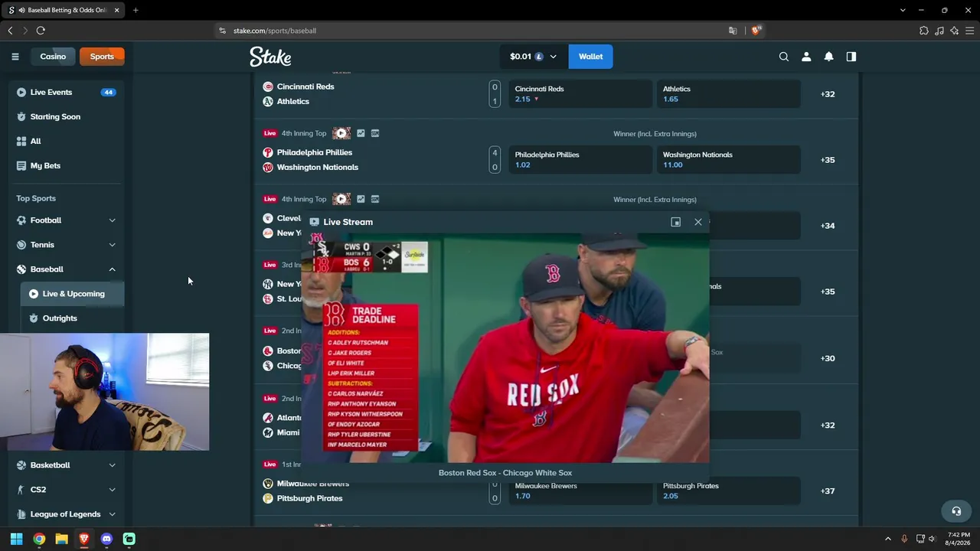Open the $0.01 balance currency dropdown
The image size is (980, 551).
(534, 57)
